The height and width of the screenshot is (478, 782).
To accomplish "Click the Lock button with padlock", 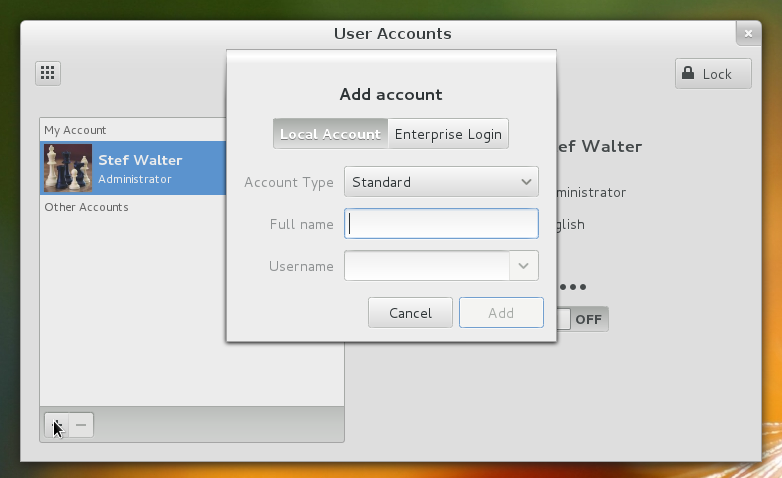I will [x=713, y=74].
